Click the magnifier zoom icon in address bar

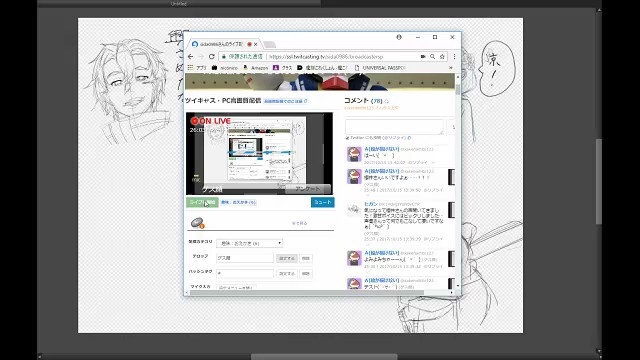(x=432, y=57)
